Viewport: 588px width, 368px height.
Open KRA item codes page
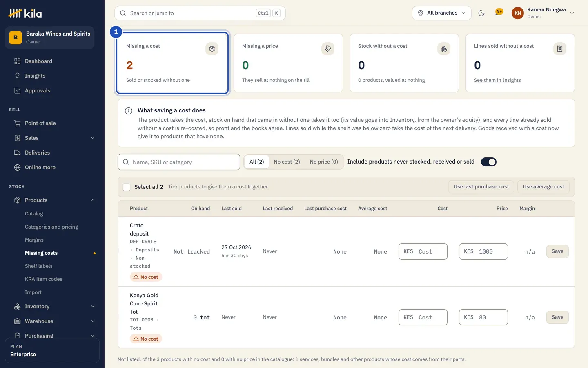pyautogui.click(x=44, y=279)
